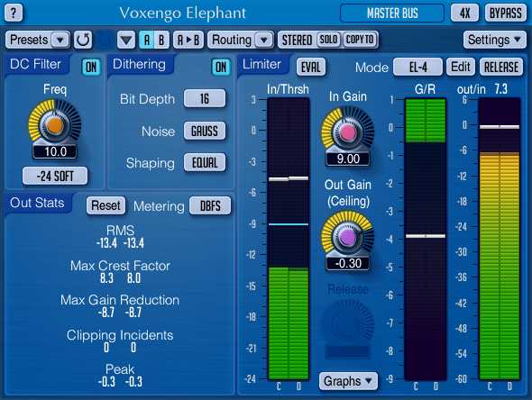Click the out/in value 7.3
The height and width of the screenshot is (400, 532).
tap(500, 89)
